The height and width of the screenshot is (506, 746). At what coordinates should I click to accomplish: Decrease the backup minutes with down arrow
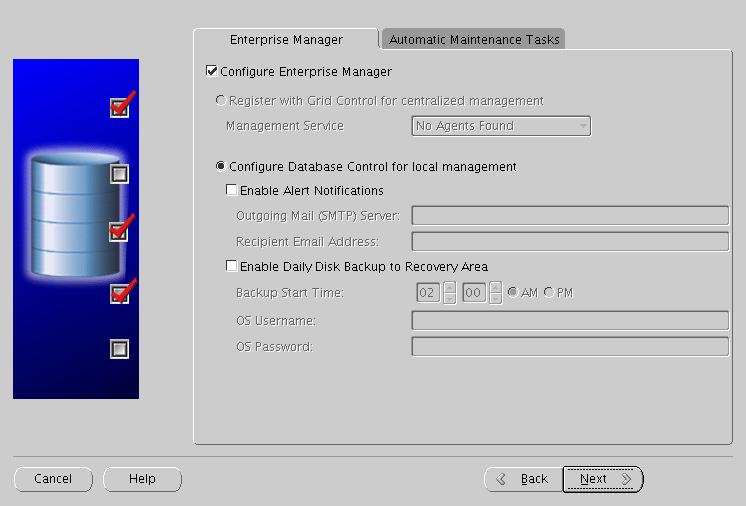pyautogui.click(x=495, y=298)
